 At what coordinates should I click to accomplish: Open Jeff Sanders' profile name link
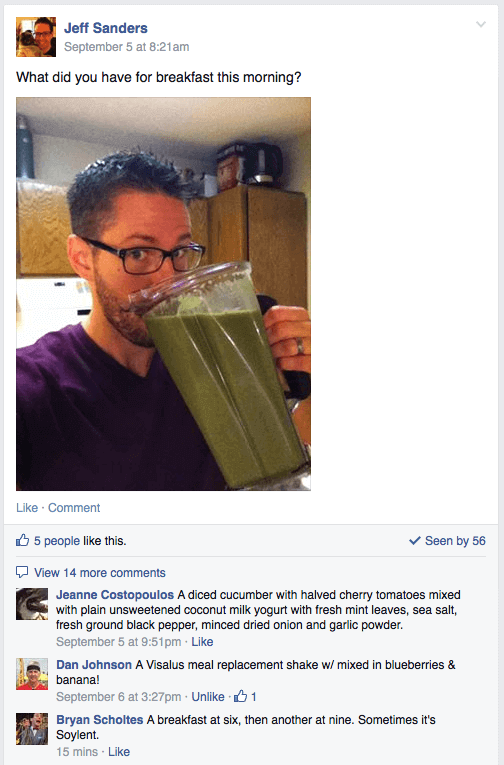coord(106,28)
